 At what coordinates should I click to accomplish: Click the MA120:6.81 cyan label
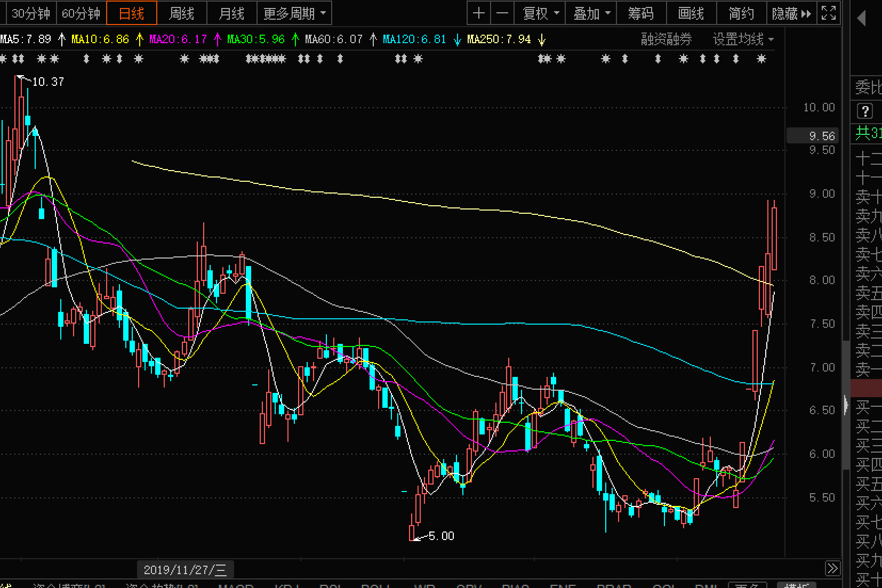(414, 39)
